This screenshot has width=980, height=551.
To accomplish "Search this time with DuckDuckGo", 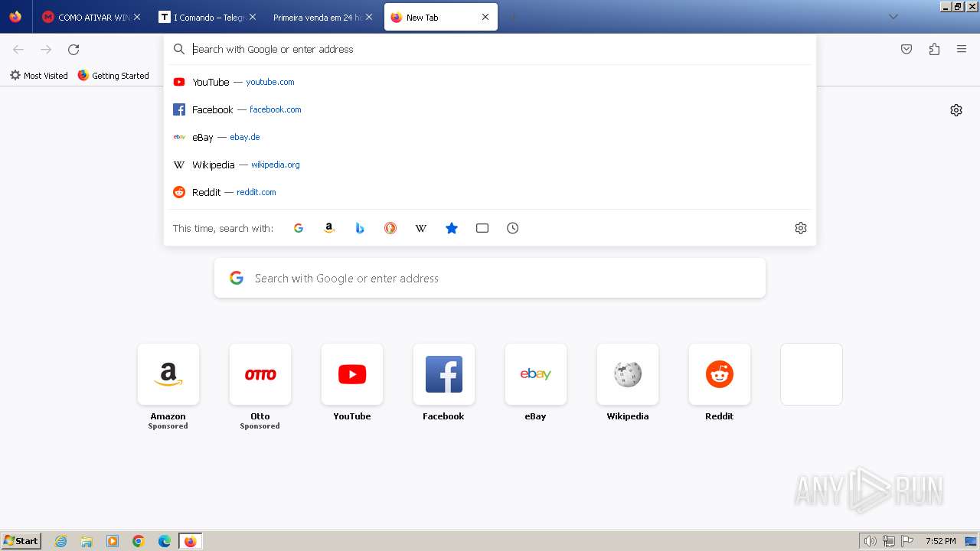I will pos(390,228).
